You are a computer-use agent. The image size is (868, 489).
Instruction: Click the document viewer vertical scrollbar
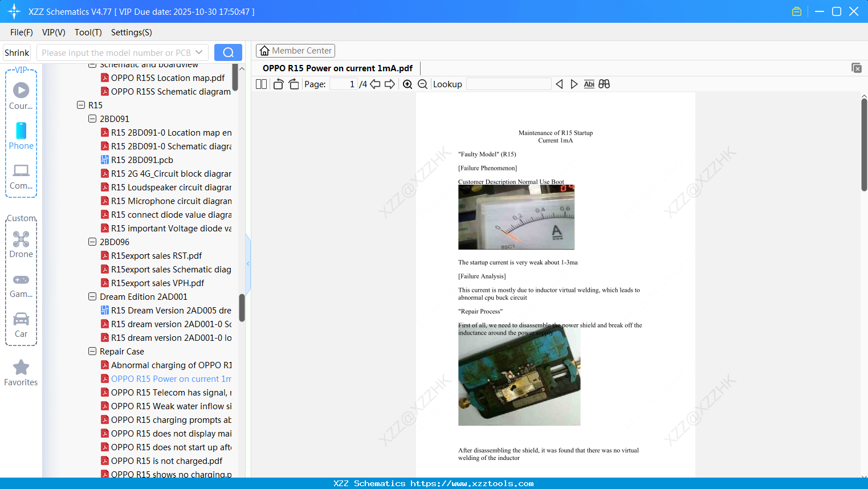[x=864, y=145]
